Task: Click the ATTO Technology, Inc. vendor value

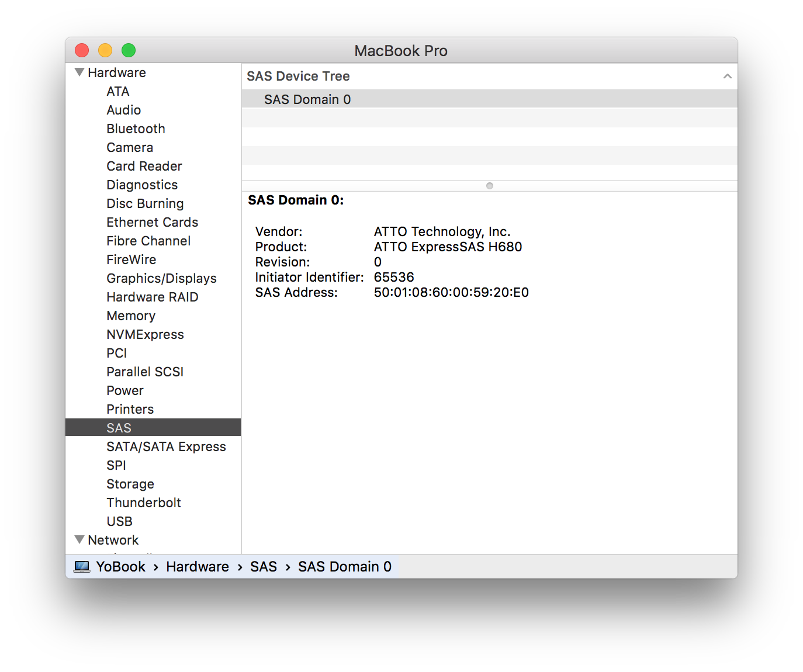Action: (442, 232)
